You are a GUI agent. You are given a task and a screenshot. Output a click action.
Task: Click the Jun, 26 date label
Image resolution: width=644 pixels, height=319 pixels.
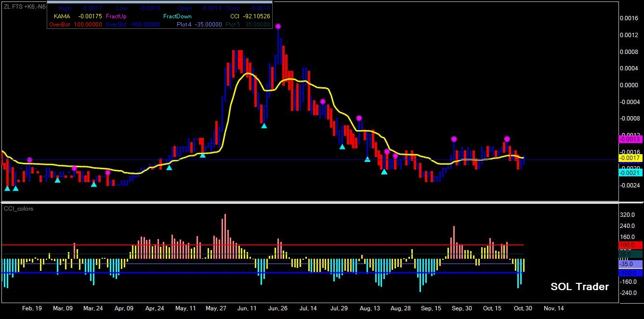[278, 308]
